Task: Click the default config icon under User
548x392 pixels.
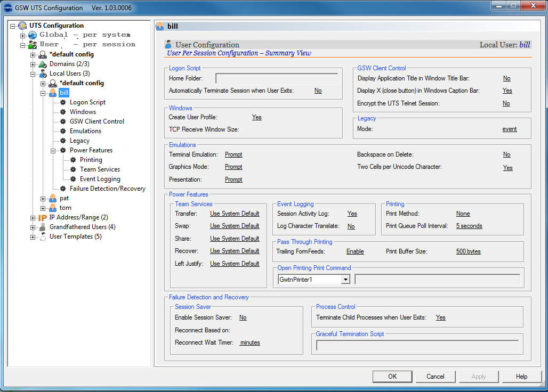Action: [43, 54]
